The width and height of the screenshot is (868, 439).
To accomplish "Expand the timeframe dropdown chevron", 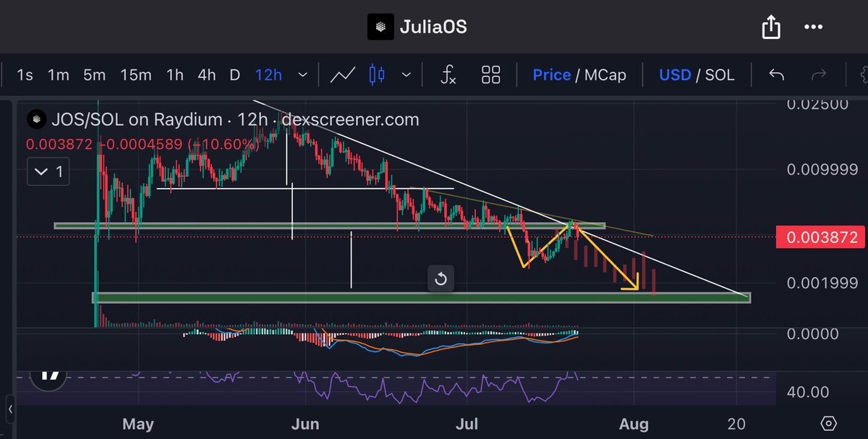I will point(303,74).
